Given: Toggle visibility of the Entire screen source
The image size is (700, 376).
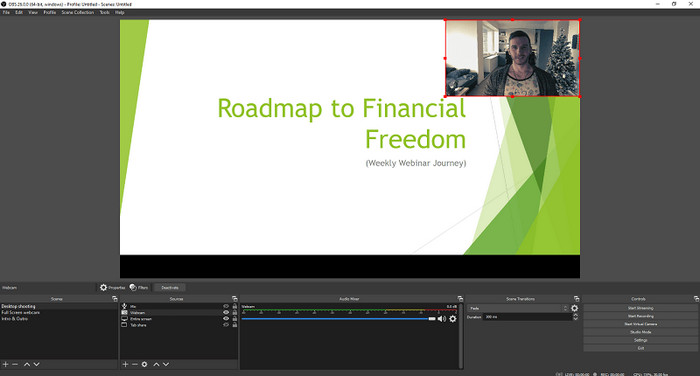Looking at the screenshot, I should 226,319.
